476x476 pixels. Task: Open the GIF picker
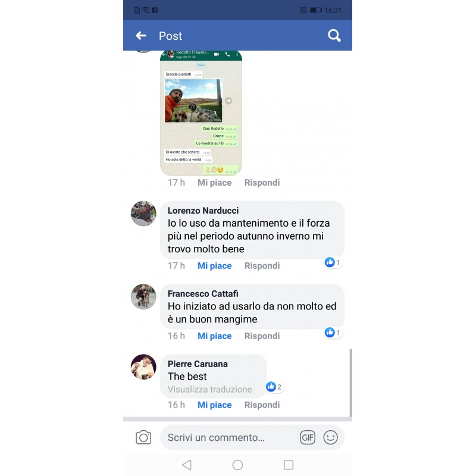(x=308, y=437)
